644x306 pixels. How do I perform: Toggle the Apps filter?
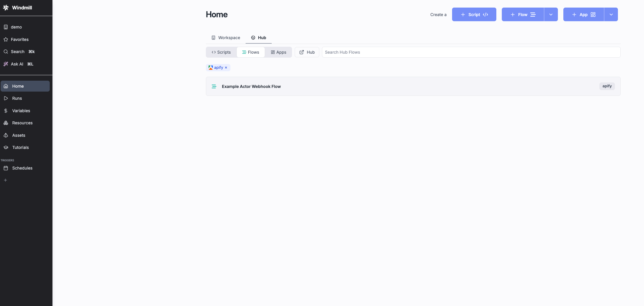pos(278,52)
